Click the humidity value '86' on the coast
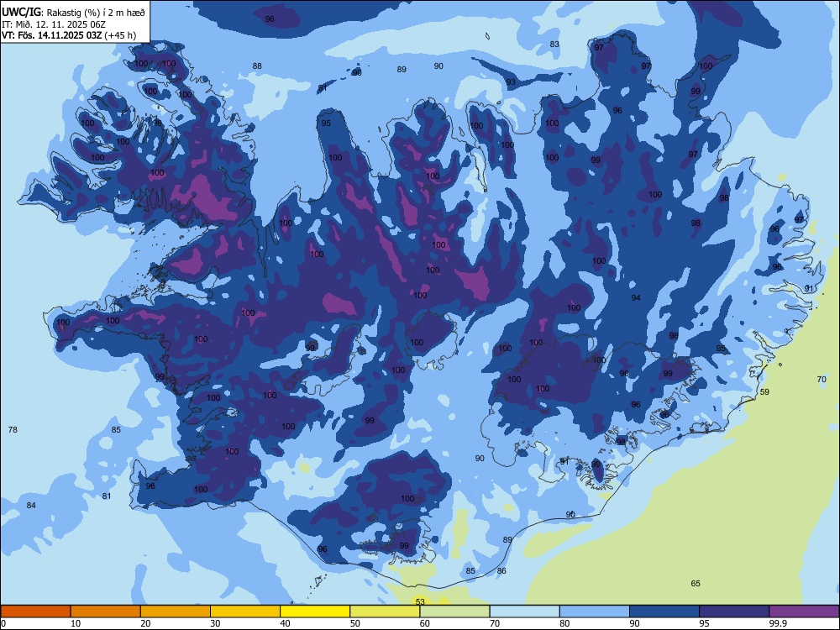 pos(501,570)
